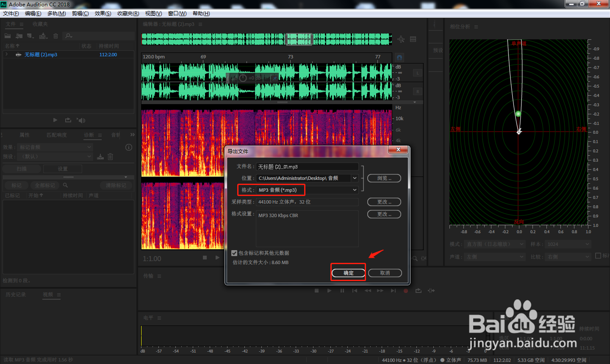Click the OK button in export dialog
This screenshot has height=364, width=610.
click(x=348, y=273)
